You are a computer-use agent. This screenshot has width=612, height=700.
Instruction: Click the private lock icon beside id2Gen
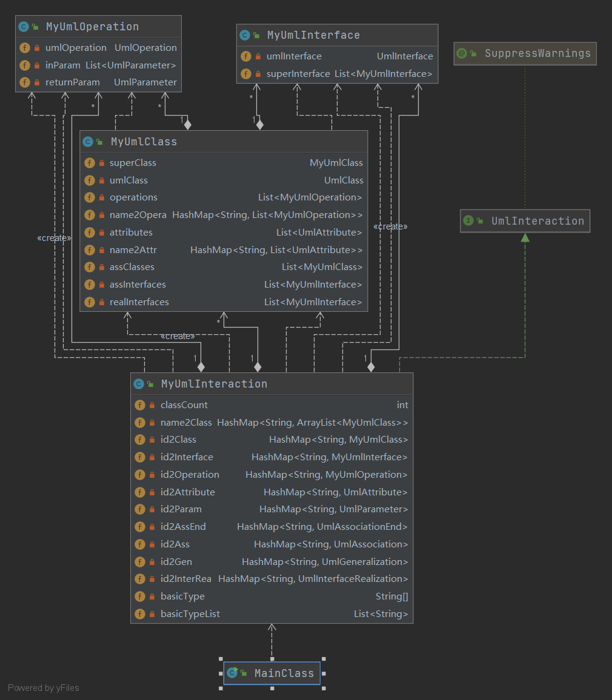[152, 561]
